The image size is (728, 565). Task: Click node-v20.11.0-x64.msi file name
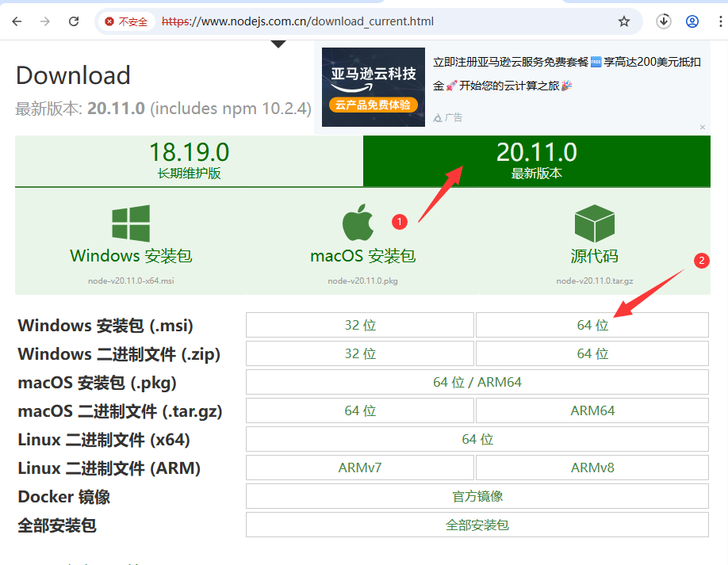pyautogui.click(x=131, y=281)
